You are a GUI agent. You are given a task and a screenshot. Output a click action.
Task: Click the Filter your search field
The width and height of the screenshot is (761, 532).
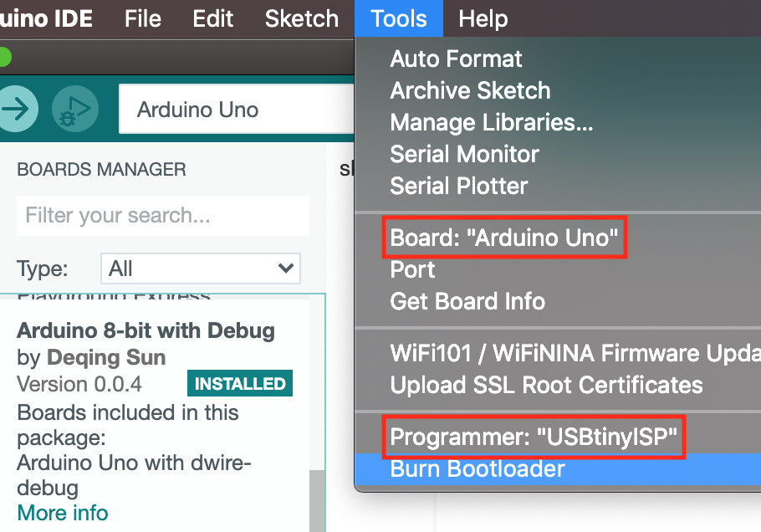tap(163, 216)
